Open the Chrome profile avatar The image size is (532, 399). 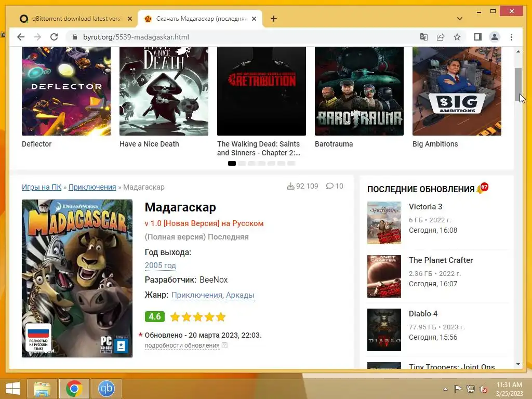pos(495,37)
